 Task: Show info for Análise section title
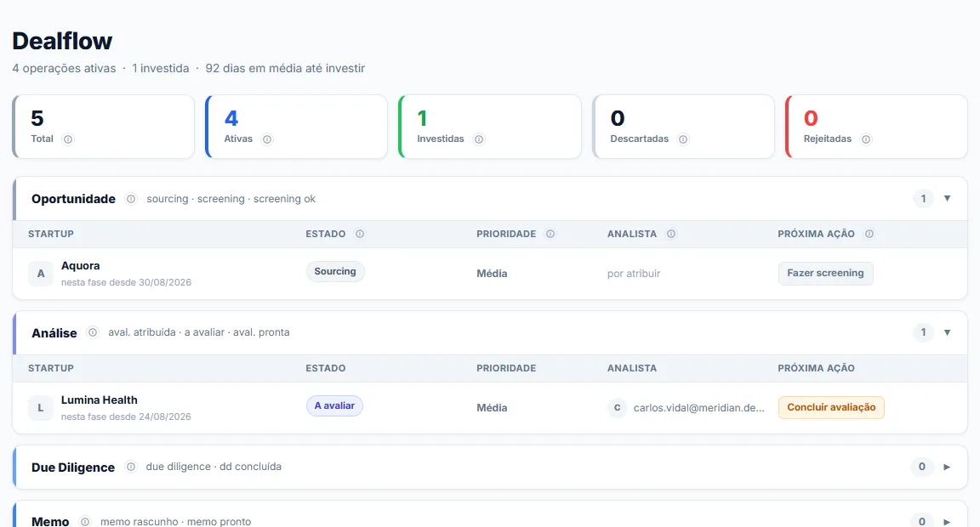(93, 332)
